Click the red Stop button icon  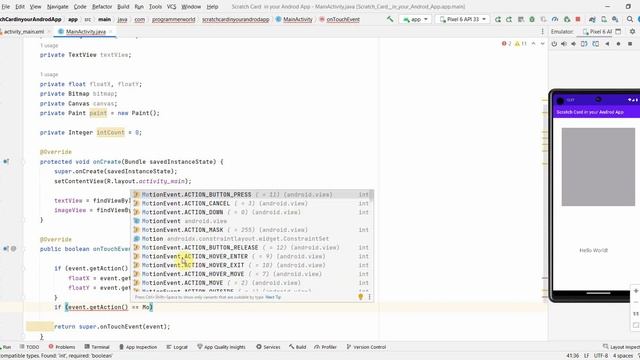[x=578, y=19]
